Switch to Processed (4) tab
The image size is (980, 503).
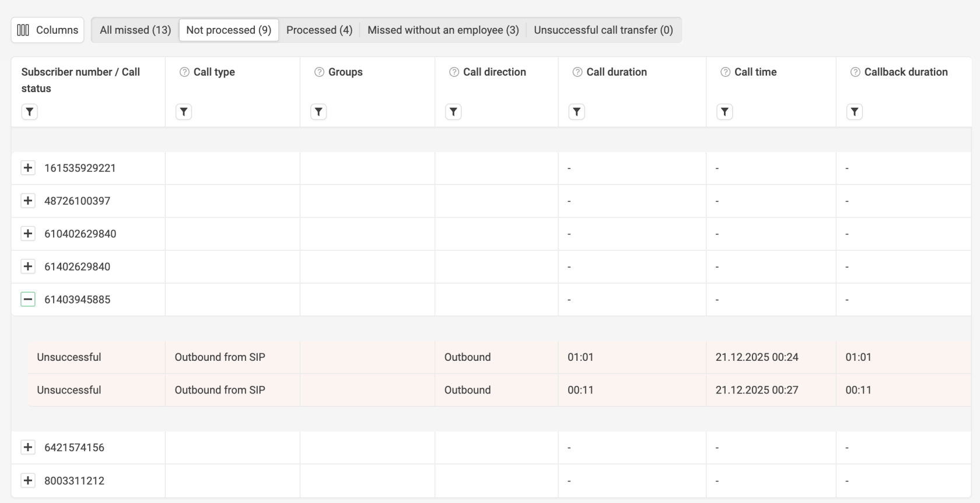(319, 30)
